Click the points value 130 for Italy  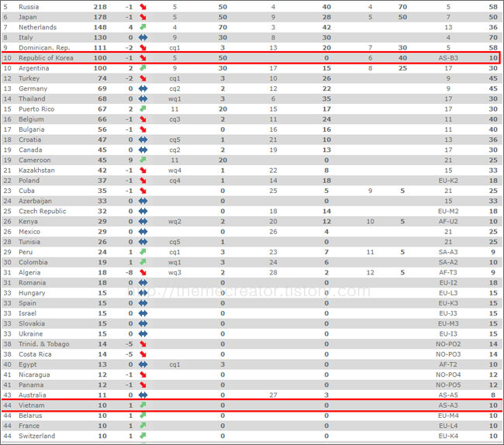pos(100,37)
